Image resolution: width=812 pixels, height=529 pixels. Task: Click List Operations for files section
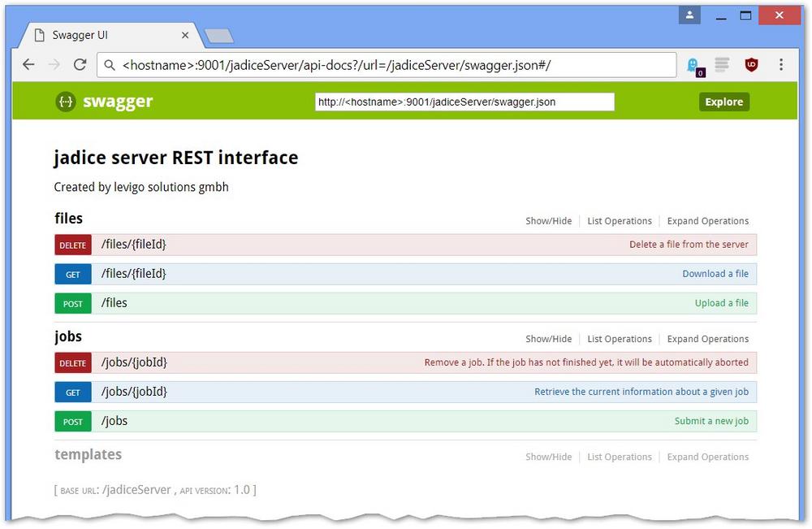[620, 221]
